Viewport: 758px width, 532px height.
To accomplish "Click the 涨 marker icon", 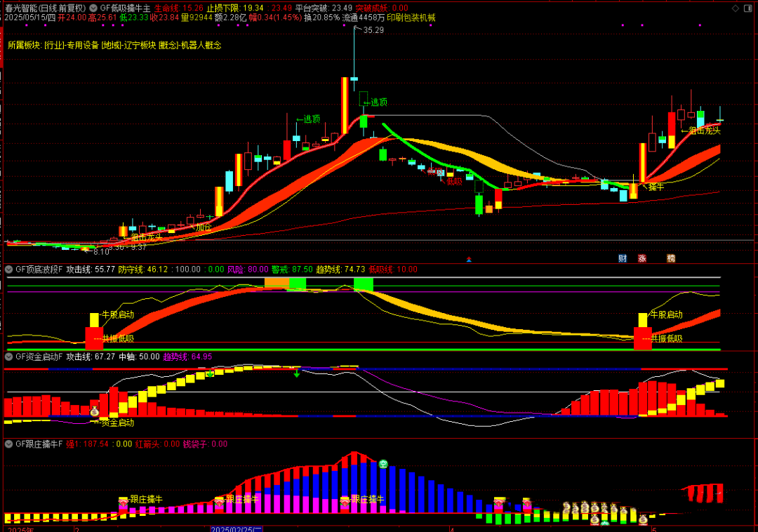I will (641, 258).
